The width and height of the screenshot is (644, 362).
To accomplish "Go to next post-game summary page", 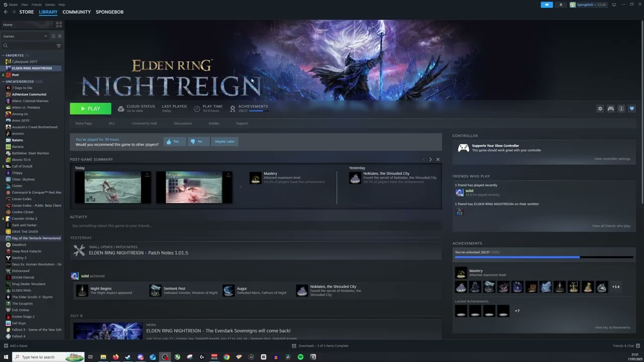I will point(430,159).
